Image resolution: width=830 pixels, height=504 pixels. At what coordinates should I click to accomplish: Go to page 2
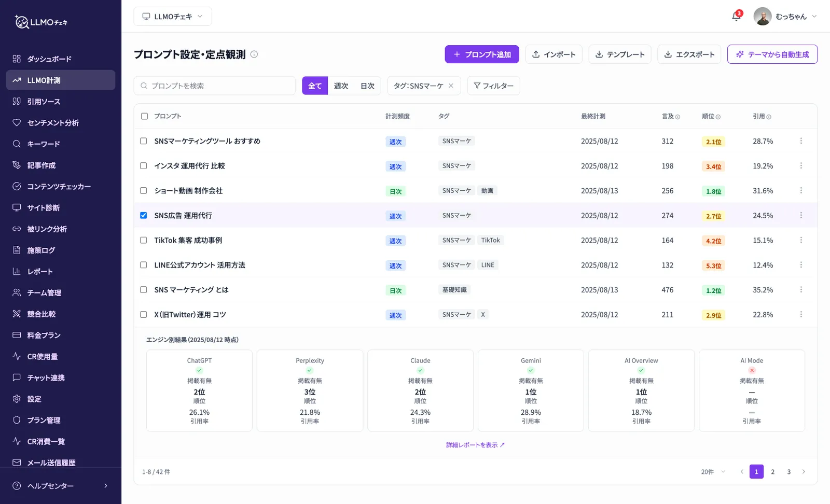(x=773, y=472)
